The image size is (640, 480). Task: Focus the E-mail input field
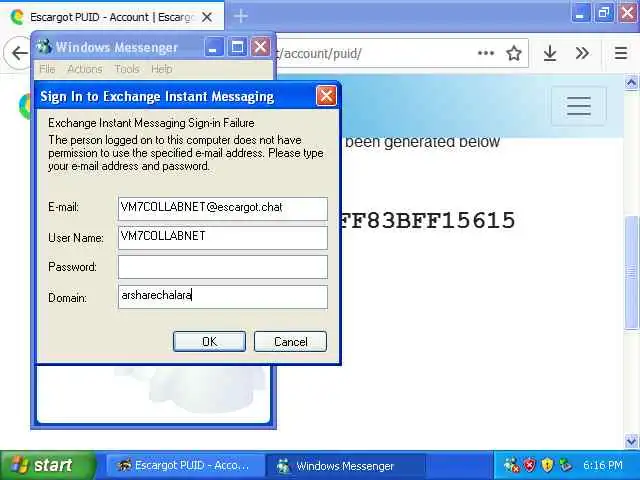tap(223, 209)
